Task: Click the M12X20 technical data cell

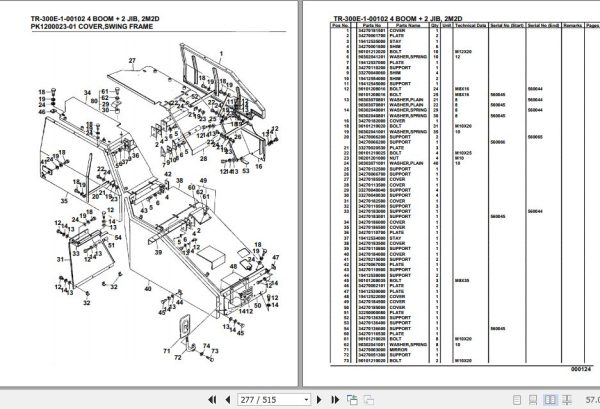Action: [463, 52]
